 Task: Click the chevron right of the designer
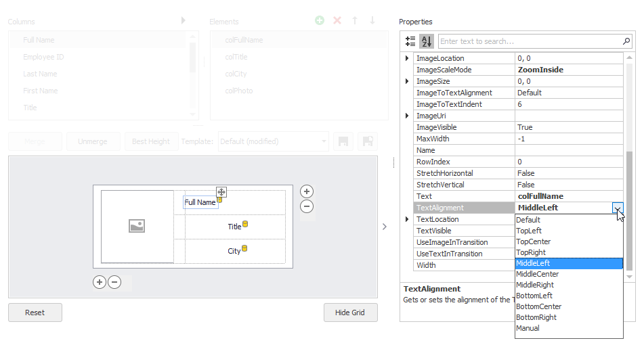click(x=385, y=227)
